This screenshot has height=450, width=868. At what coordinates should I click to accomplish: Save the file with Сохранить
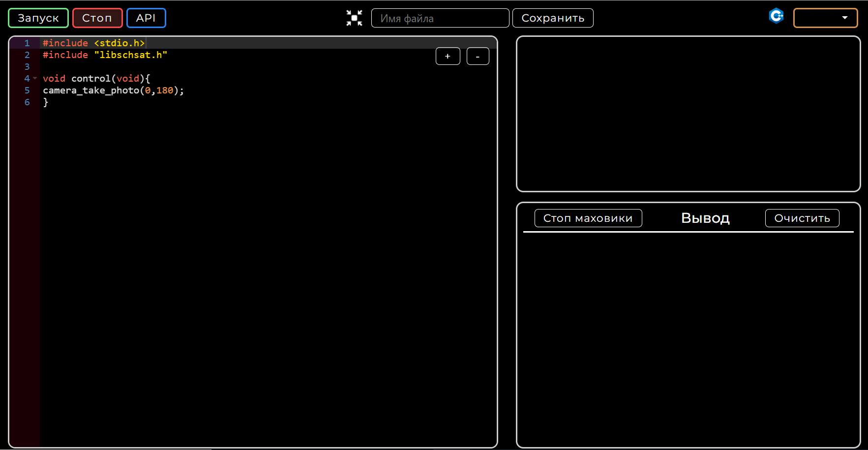pyautogui.click(x=553, y=18)
